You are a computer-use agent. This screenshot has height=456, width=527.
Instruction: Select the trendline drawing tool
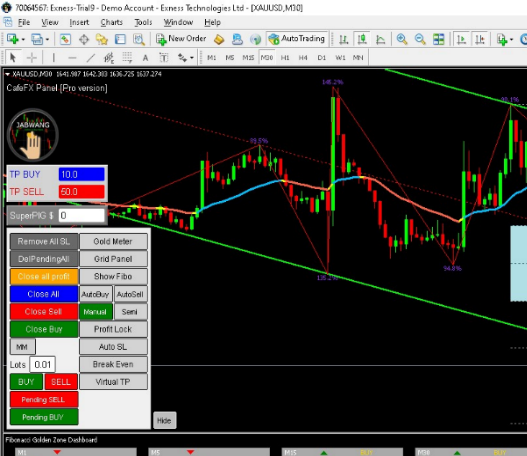point(90,58)
